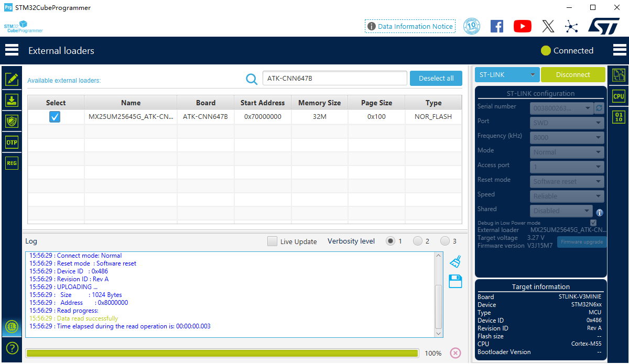Open Serial number dropdown
This screenshot has width=629, height=364.
click(x=561, y=108)
